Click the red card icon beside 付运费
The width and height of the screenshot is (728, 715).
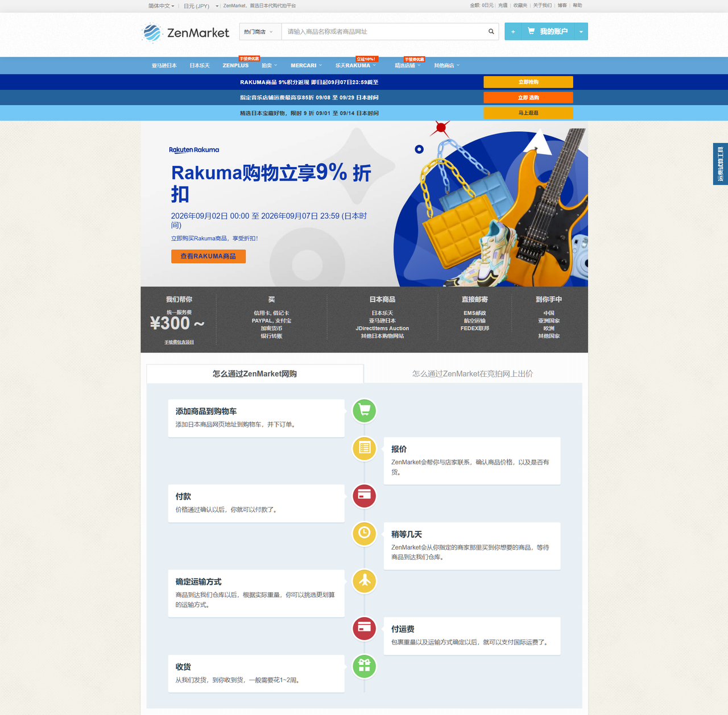pos(365,628)
